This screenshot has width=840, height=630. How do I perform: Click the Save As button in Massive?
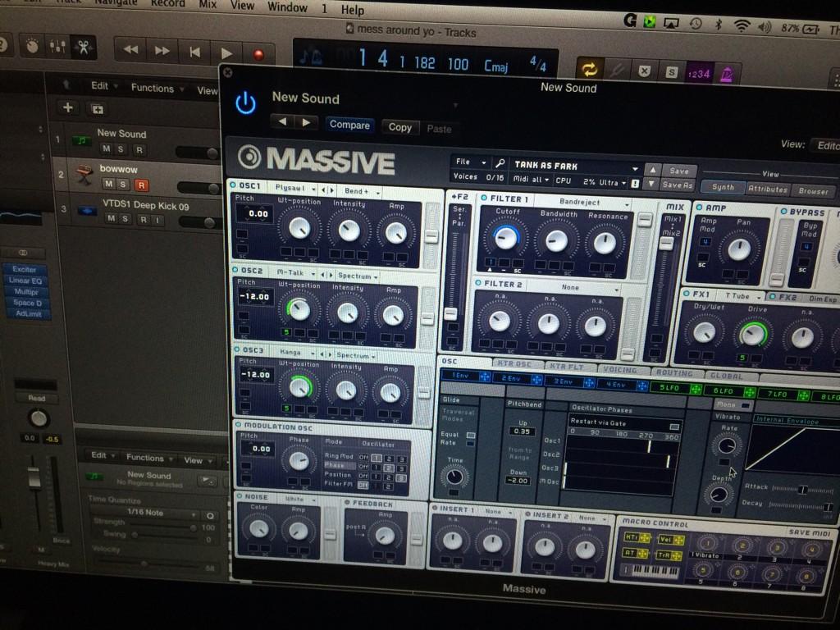678,185
